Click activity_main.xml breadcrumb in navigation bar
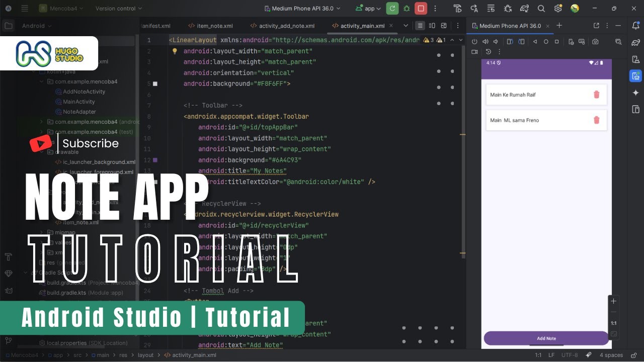644x362 pixels. click(x=190, y=355)
